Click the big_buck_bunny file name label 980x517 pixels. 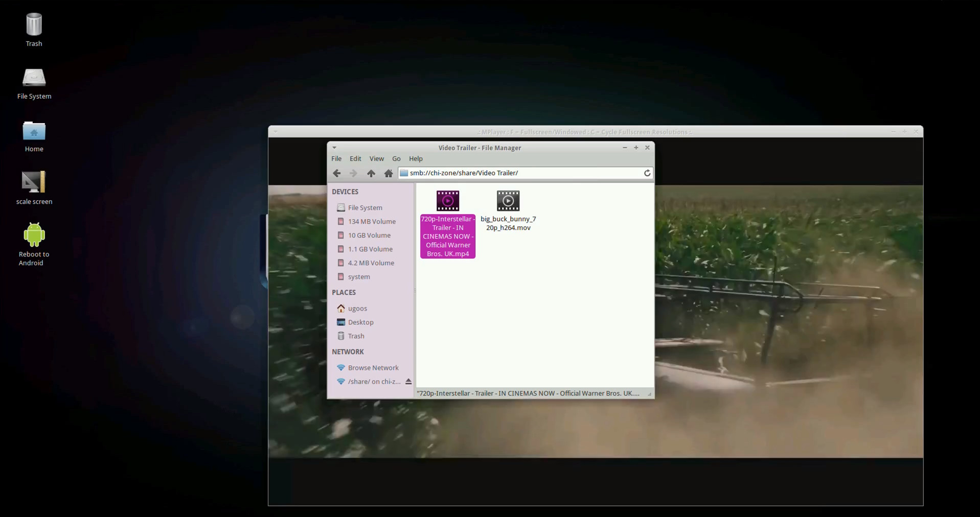508,223
